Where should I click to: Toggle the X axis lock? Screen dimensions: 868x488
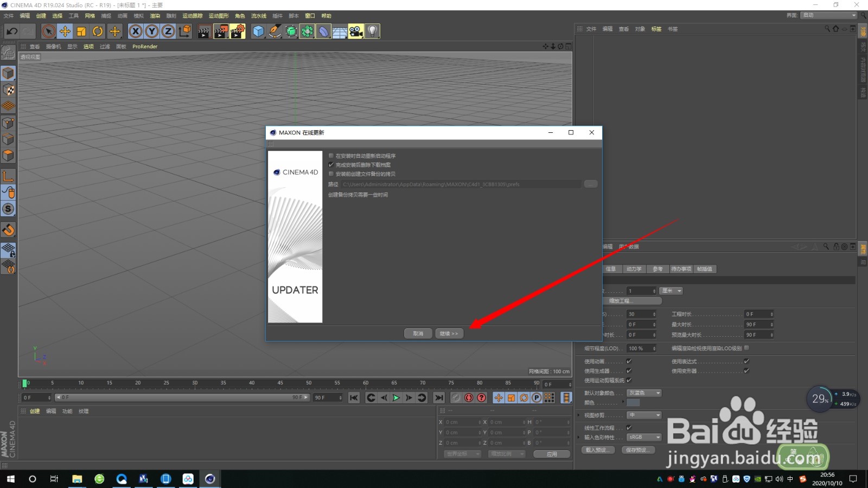click(136, 31)
